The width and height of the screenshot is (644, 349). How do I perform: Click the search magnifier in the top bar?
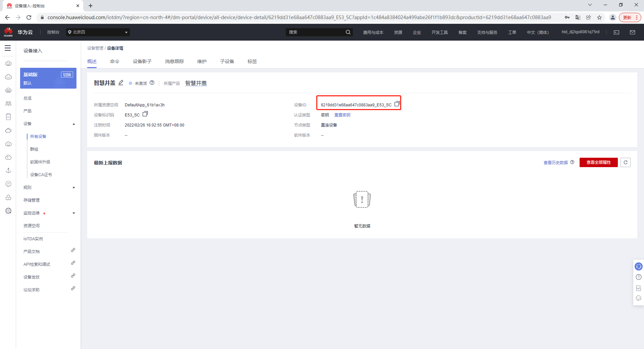(x=348, y=32)
